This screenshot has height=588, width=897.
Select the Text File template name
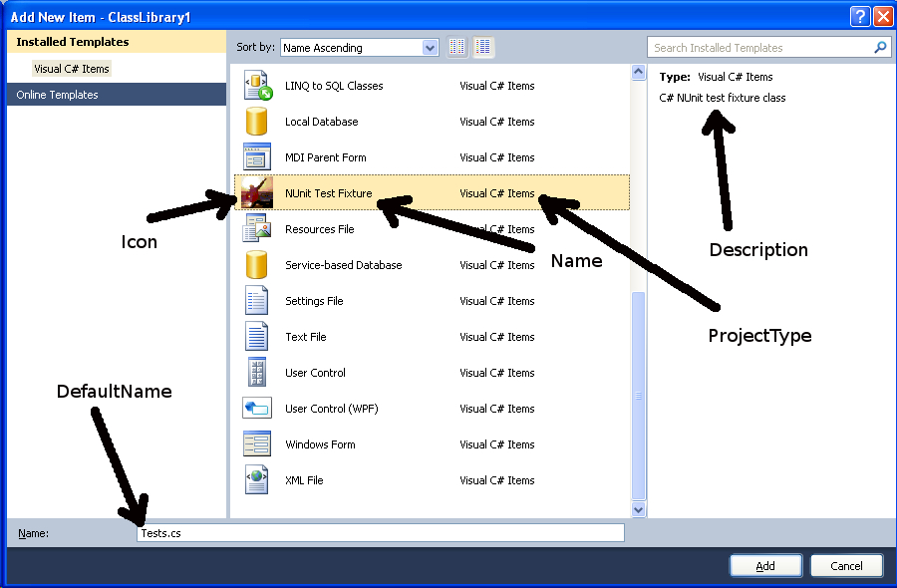pos(306,337)
